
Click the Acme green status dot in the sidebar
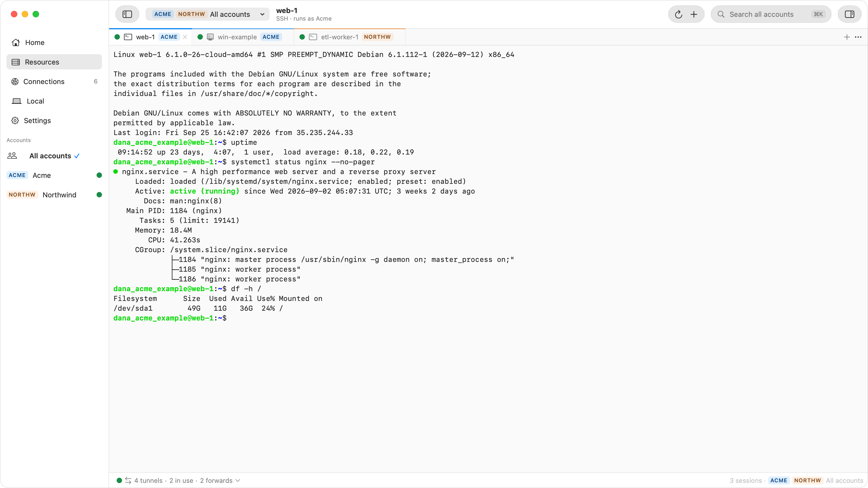pos(99,175)
